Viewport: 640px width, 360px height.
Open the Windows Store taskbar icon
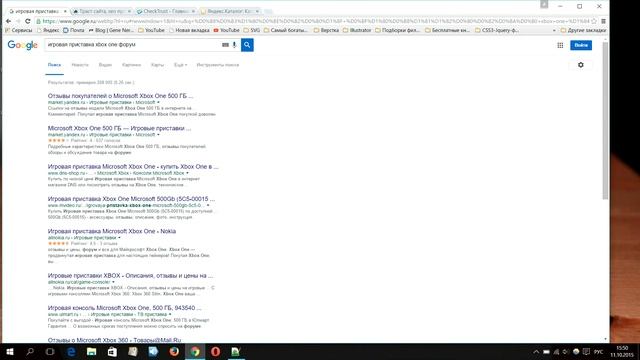tap(112, 351)
